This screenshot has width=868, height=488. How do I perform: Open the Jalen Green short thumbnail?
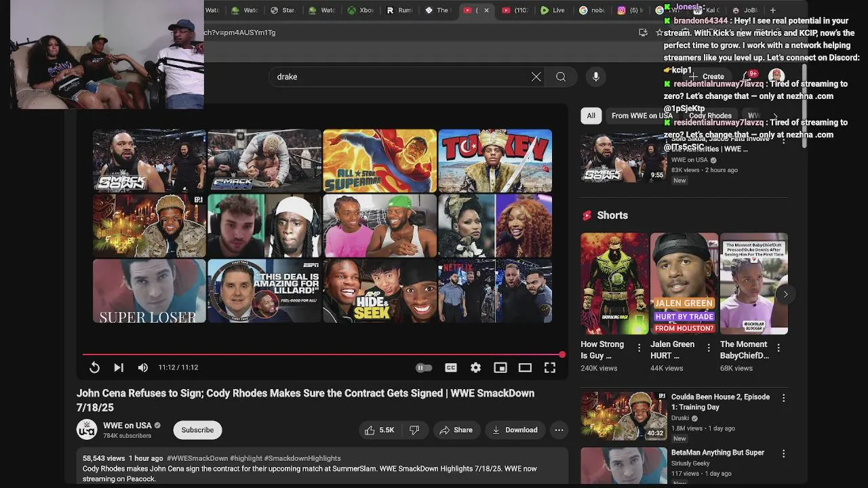pyautogui.click(x=684, y=283)
